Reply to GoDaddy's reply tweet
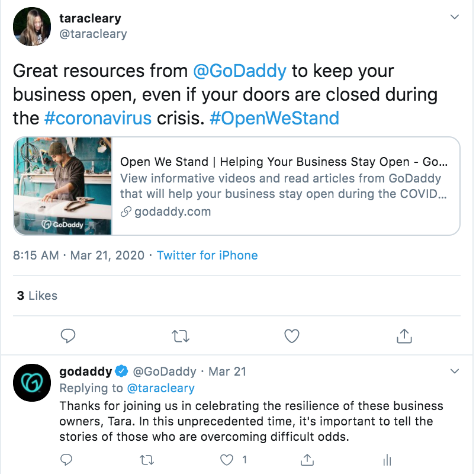This screenshot has width=476, height=474. [67, 459]
